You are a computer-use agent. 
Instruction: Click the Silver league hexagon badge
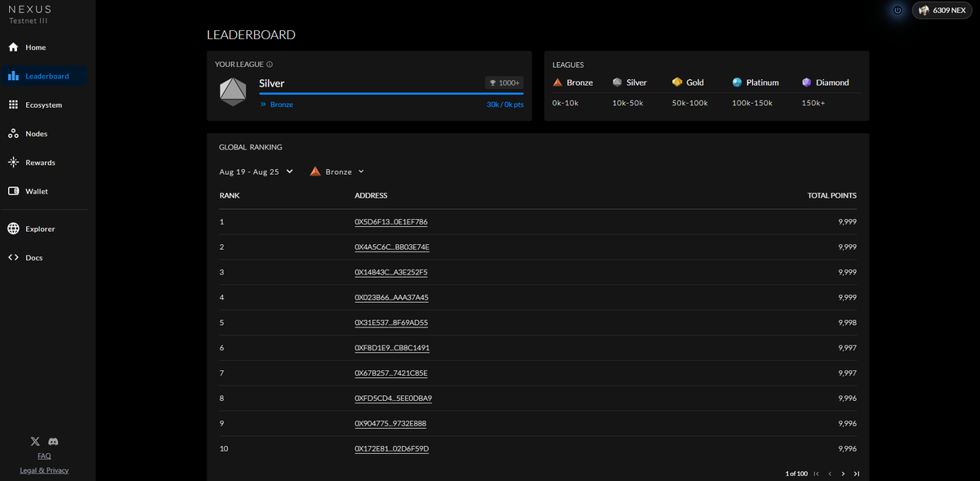click(233, 91)
